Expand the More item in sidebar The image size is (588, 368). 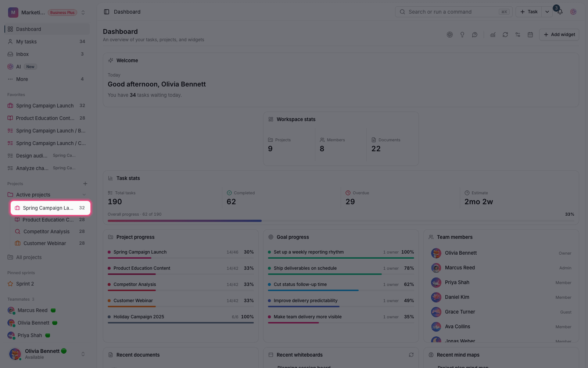[47, 79]
